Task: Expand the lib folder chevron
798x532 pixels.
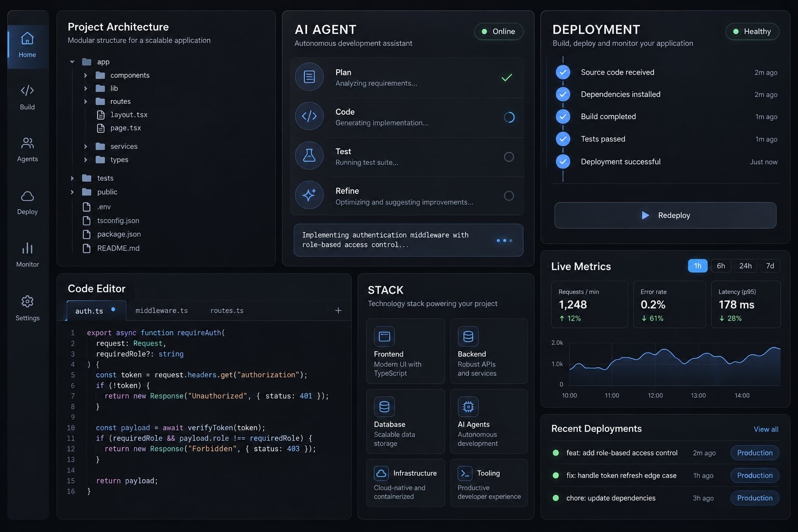Action: click(x=86, y=88)
